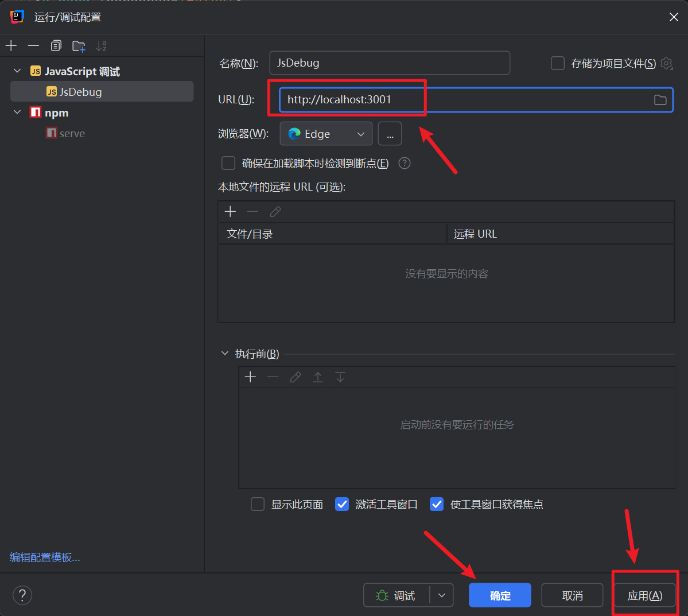Click the new folder icon in toolbar

[x=79, y=46]
